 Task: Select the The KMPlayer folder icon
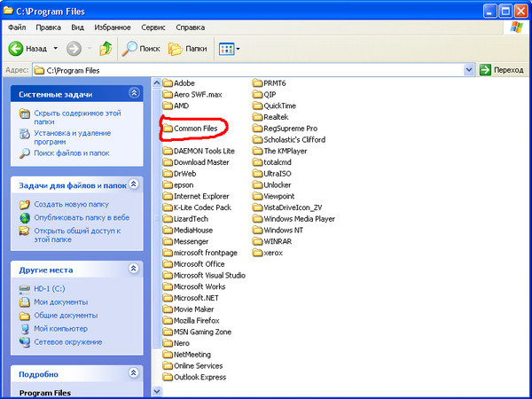tap(258, 151)
